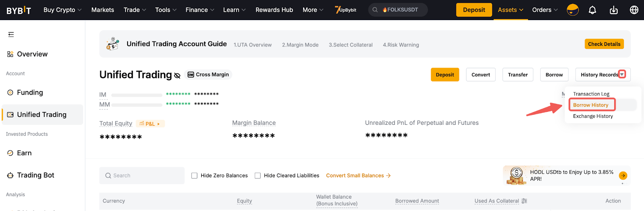Open the notifications bell
Image resolution: width=644 pixels, height=211 pixels.
[x=592, y=10]
